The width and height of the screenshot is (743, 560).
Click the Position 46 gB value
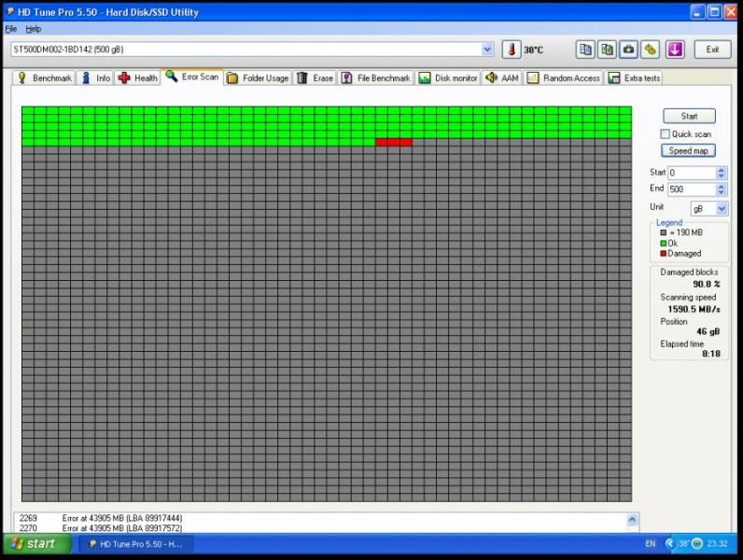tap(708, 331)
